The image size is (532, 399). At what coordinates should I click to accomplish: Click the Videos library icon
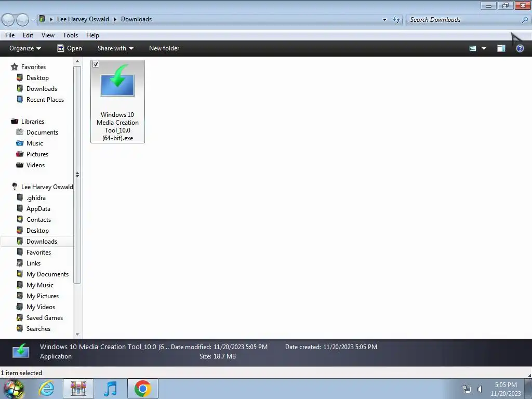coord(20,165)
